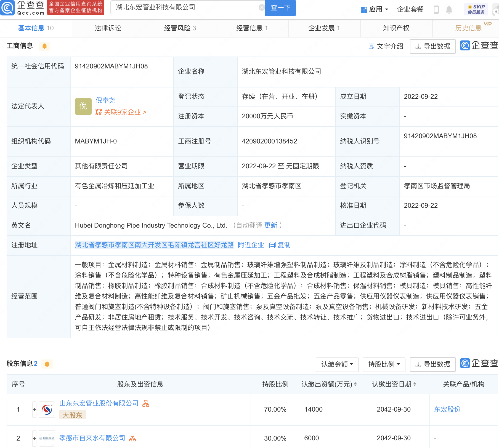The width and height of the screenshot is (499, 448).
Task: Switch to the 基本信息 tab
Action: point(36,28)
